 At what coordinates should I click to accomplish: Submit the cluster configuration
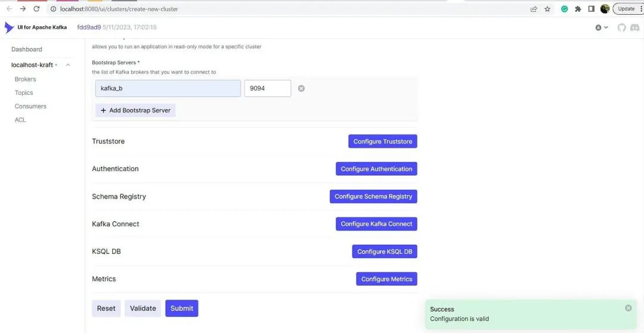[181, 309]
